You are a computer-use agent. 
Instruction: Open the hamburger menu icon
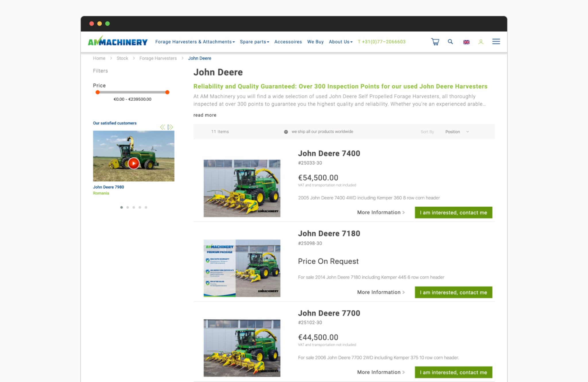(496, 42)
